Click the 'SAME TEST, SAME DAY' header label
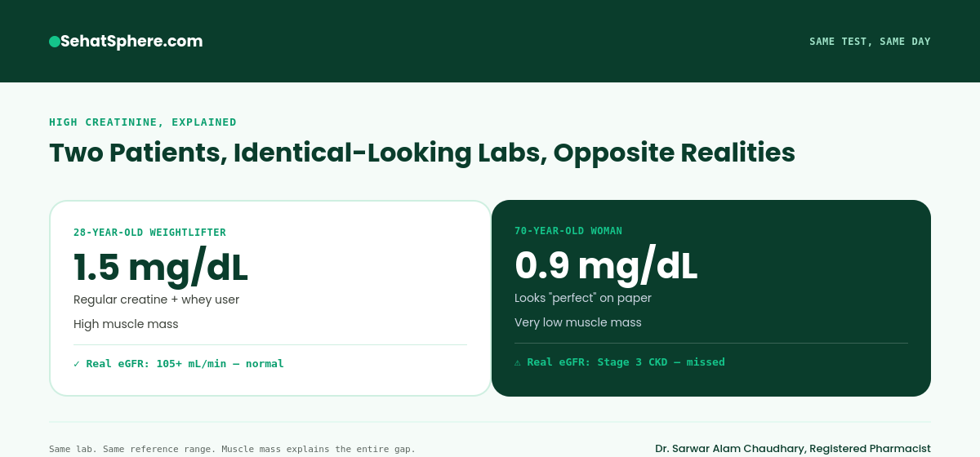980x457 pixels. coord(870,42)
